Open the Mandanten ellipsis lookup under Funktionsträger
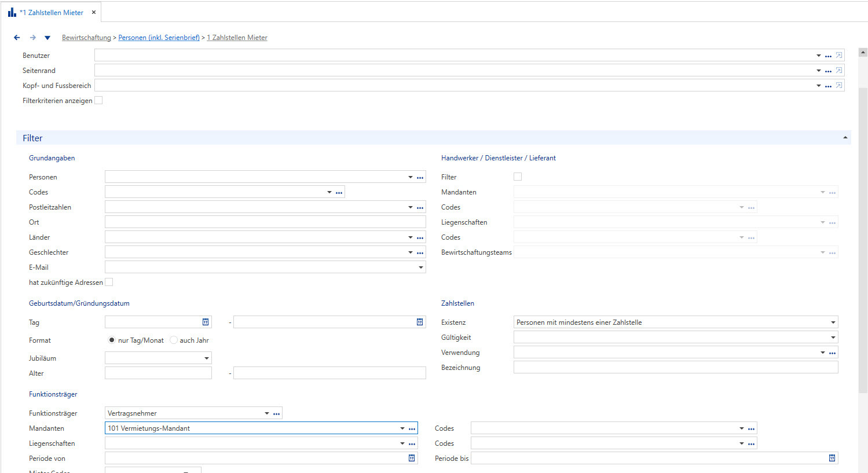This screenshot has height=473, width=868. [x=412, y=429]
